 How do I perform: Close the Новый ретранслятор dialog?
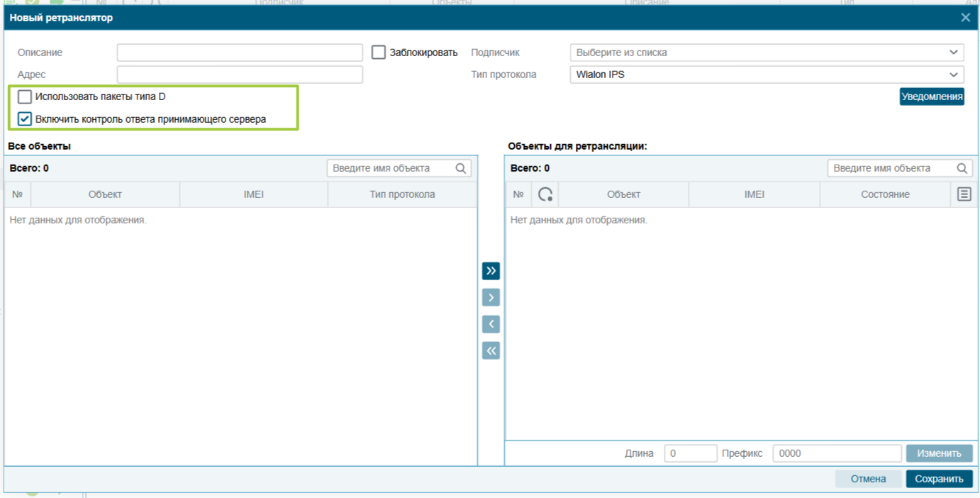tap(965, 18)
